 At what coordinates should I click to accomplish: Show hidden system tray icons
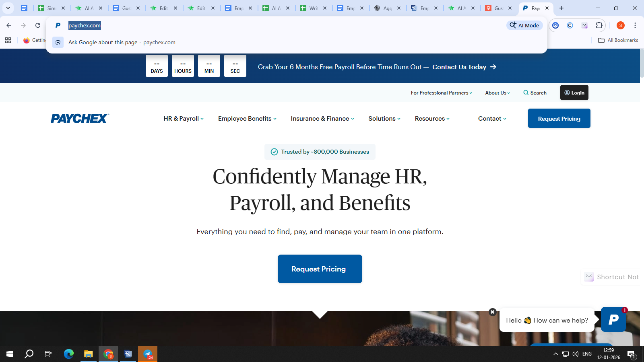556,354
